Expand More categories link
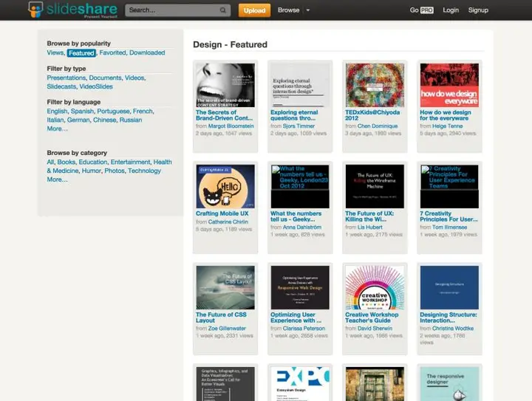532x401 pixels. point(57,179)
